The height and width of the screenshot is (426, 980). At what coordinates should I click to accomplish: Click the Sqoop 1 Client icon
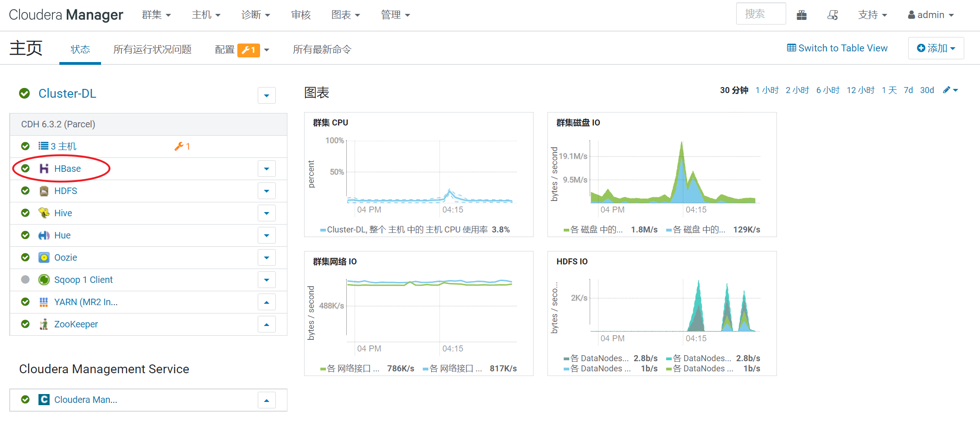coord(44,280)
